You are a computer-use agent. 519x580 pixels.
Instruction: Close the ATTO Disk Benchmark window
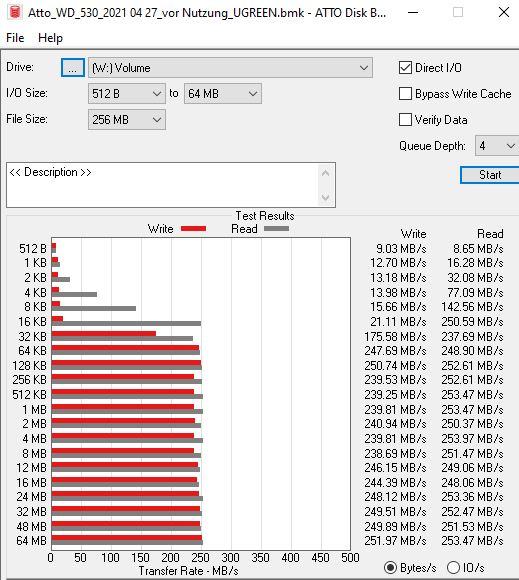click(x=504, y=12)
